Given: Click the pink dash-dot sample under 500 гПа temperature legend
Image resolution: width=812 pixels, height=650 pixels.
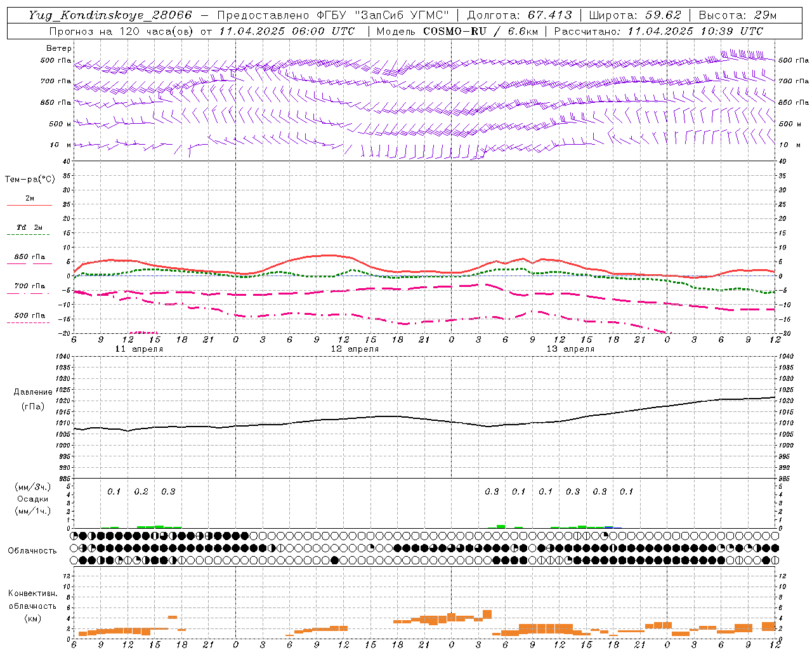Looking at the screenshot, I should tap(29, 323).
